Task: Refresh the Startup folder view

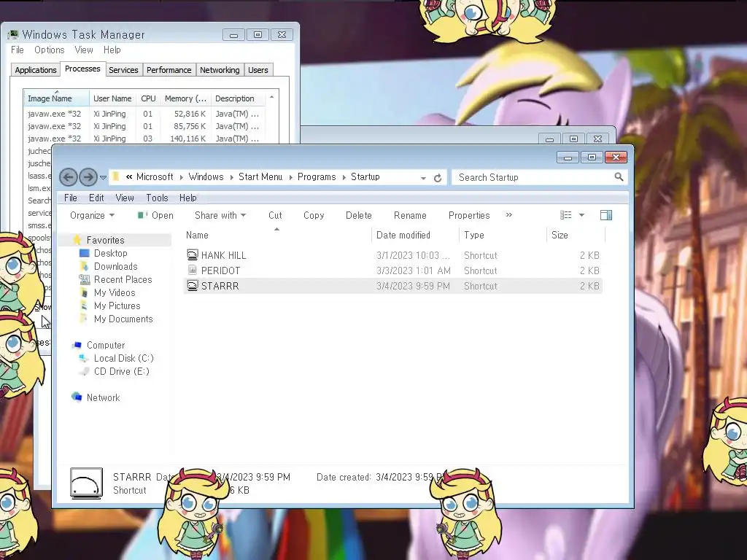Action: click(438, 178)
